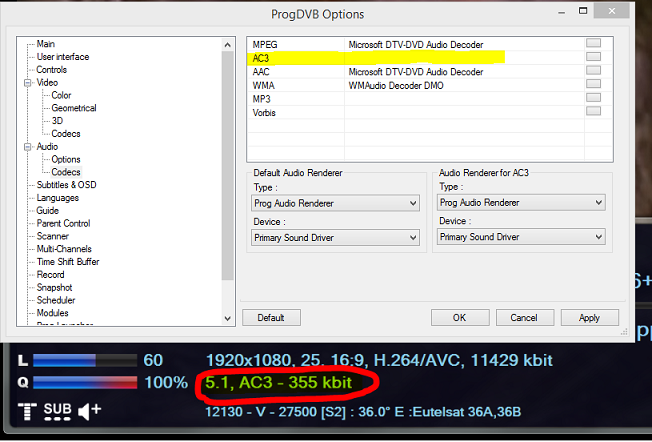Open Default Audio Renderer Type dropdown
Image resolution: width=652 pixels, height=442 pixels.
tap(335, 203)
